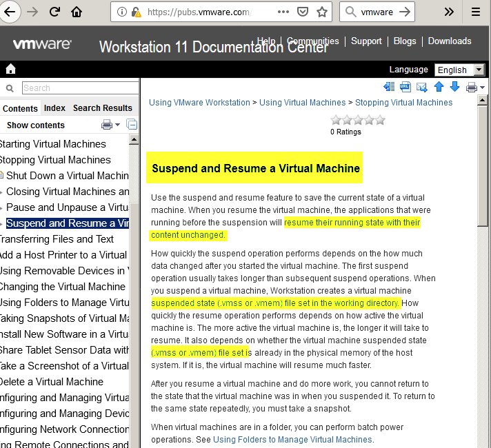Open page actions three-dot menu
Viewport: 491px width, 448px height.
[x=283, y=12]
